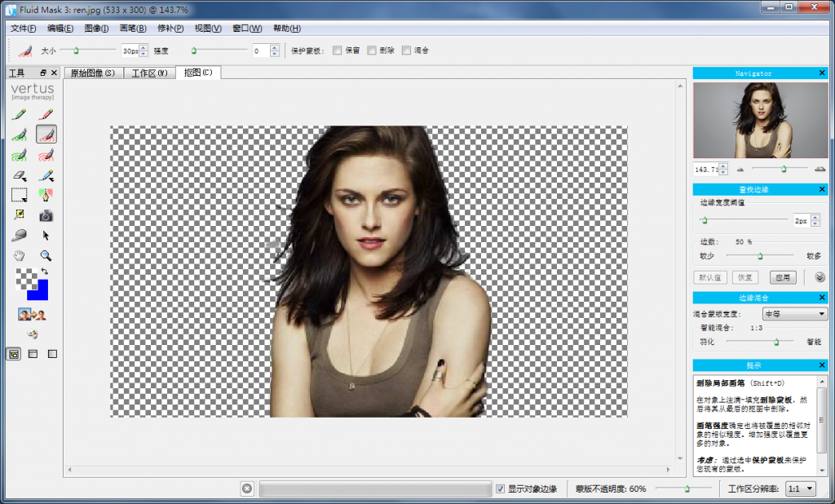
Task: Uncheck the 显示对象边缘 checkbox
Action: click(x=501, y=489)
